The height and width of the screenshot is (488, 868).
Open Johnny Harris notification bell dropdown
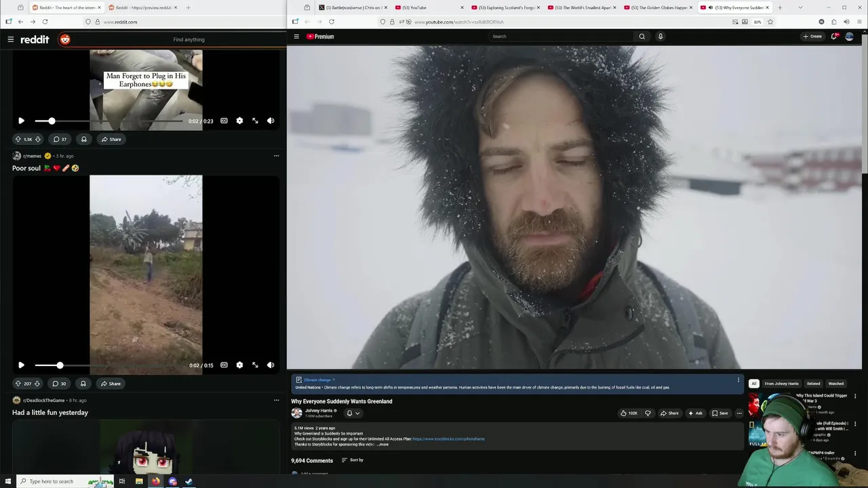353,413
